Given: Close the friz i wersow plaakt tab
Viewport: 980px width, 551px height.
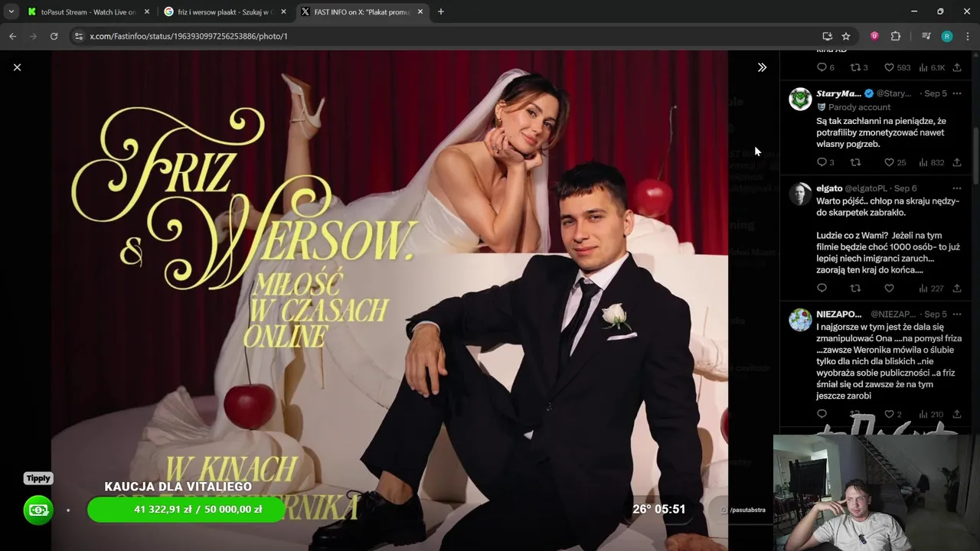Looking at the screenshot, I should click(283, 11).
